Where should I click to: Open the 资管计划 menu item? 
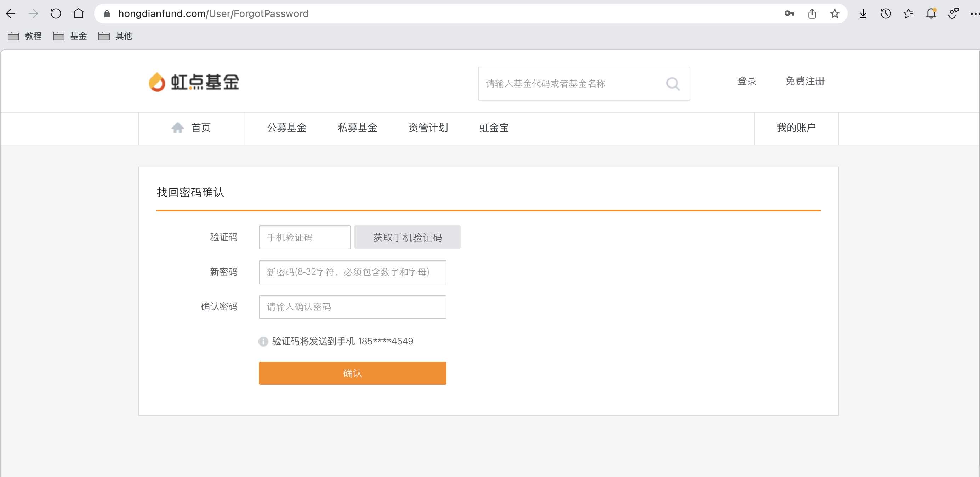428,128
